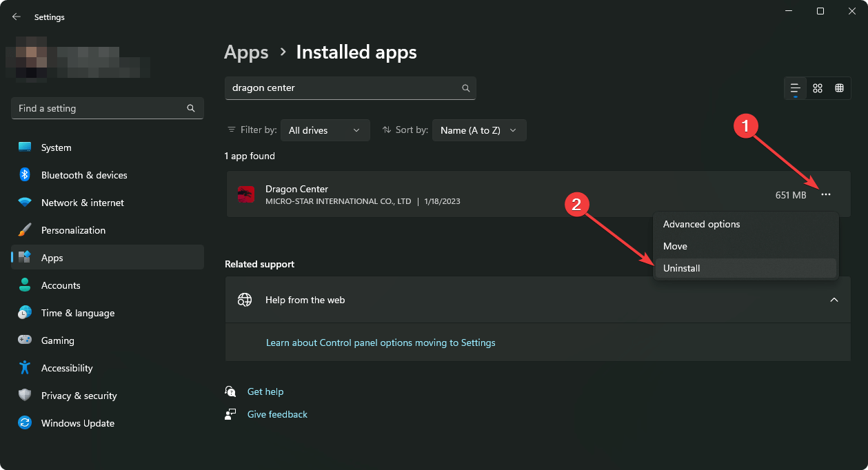Click the 651 MB size value

coord(791,195)
